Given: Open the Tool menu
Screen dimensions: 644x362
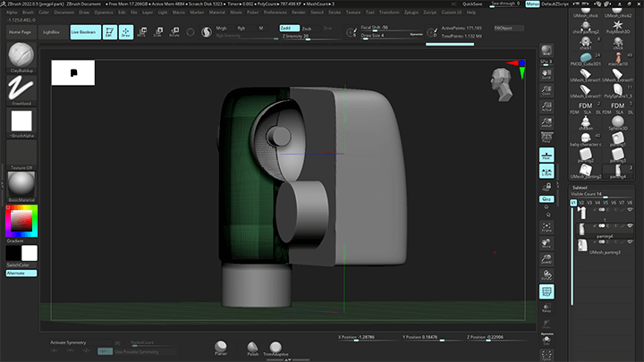Looking at the screenshot, I should [x=369, y=13].
